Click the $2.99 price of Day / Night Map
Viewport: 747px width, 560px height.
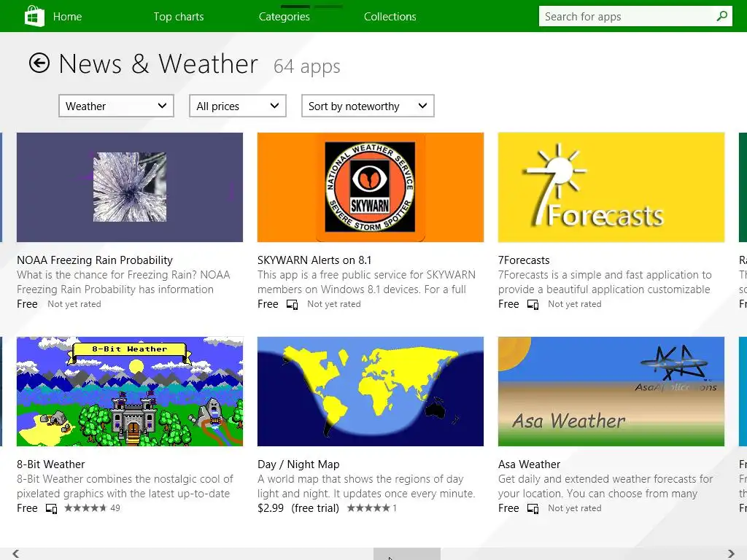[x=271, y=508]
